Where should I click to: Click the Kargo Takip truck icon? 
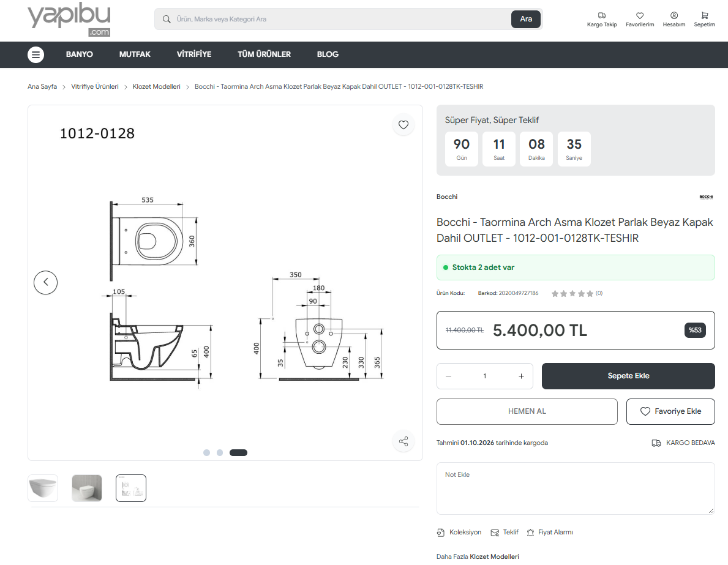click(602, 15)
